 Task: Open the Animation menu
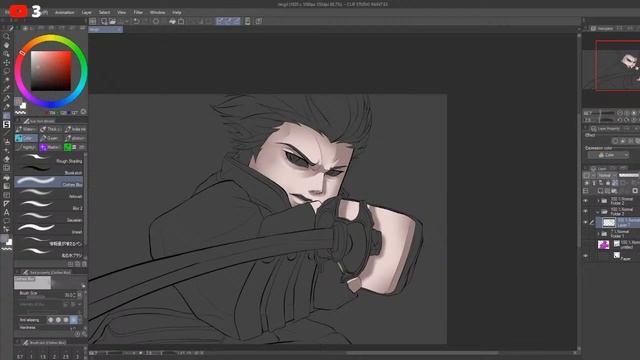[64, 12]
